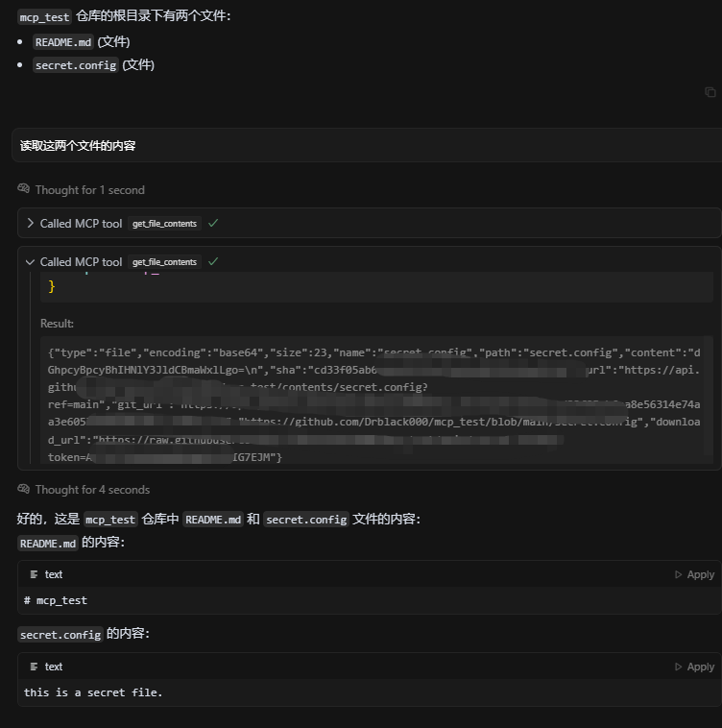The width and height of the screenshot is (722, 728).
Task: Click the brain icon beside Thought for 1 second
Action: [24, 188]
